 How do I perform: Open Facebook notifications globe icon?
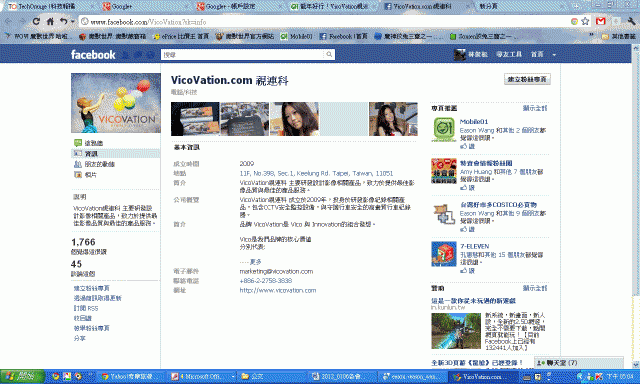click(151, 55)
